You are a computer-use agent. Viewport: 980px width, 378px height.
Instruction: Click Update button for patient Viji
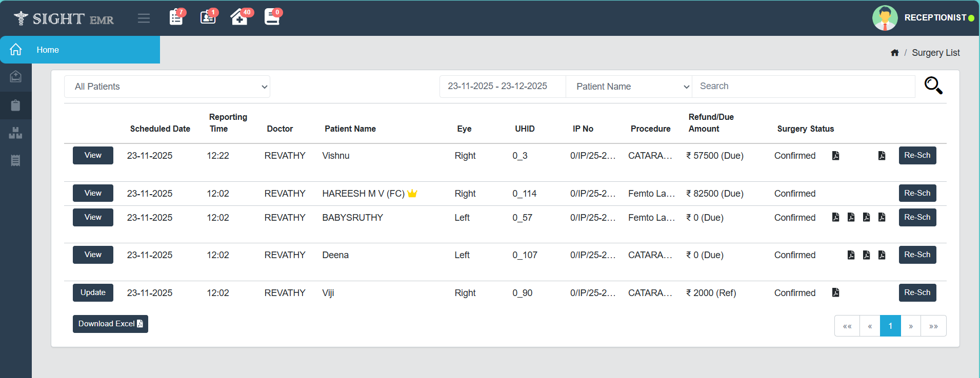point(93,292)
